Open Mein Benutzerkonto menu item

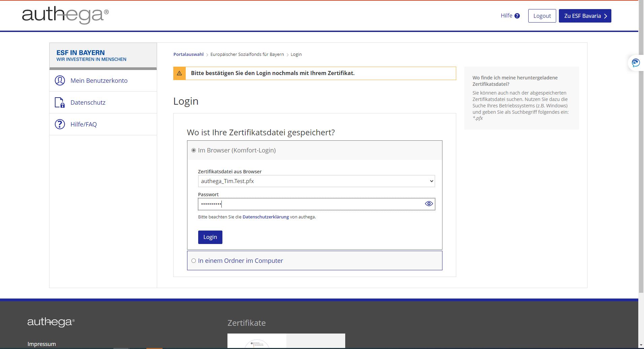pyautogui.click(x=103, y=80)
